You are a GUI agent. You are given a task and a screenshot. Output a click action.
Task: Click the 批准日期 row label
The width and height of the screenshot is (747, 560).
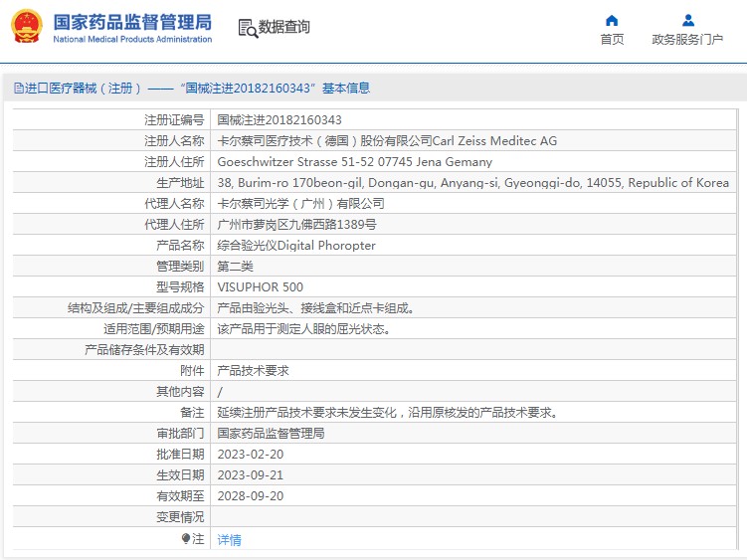180,455
